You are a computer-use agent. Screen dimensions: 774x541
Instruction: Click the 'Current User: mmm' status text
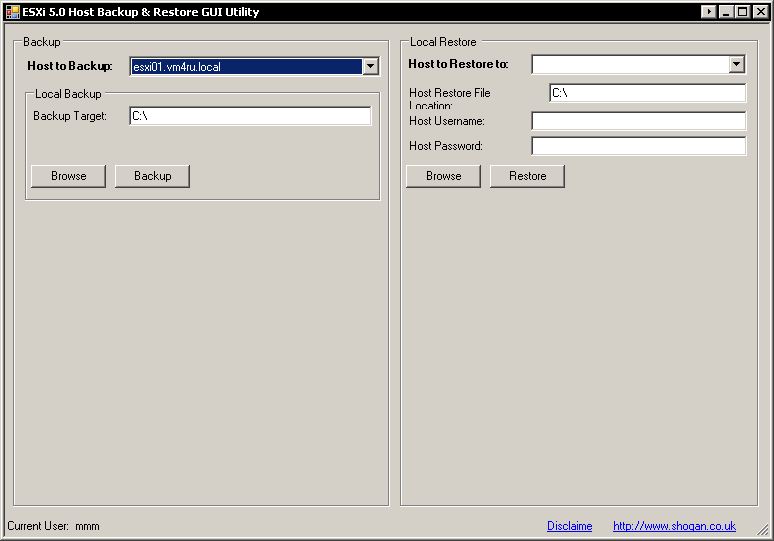(x=53, y=526)
